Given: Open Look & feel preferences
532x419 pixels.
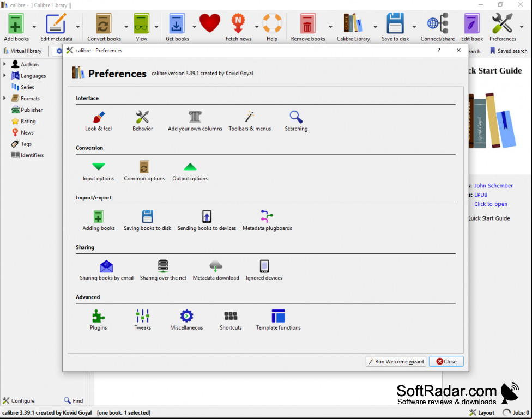Looking at the screenshot, I should click(99, 121).
